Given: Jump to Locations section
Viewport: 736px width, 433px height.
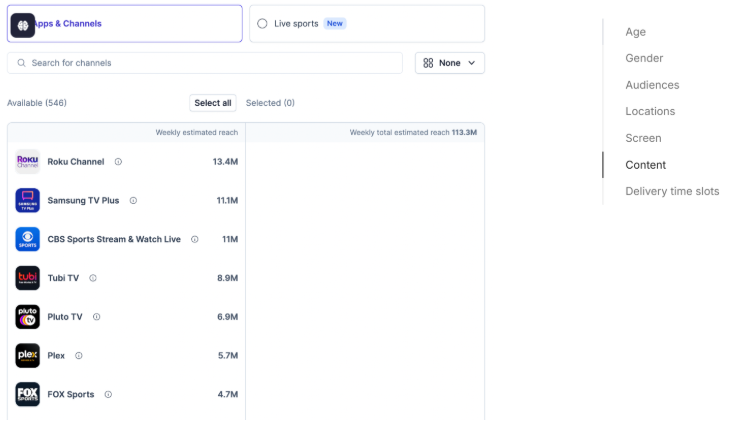Looking at the screenshot, I should 650,111.
